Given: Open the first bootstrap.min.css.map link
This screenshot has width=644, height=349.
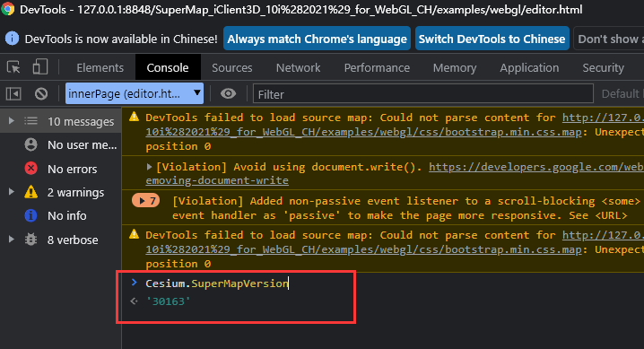Looking at the screenshot, I should [x=363, y=132].
